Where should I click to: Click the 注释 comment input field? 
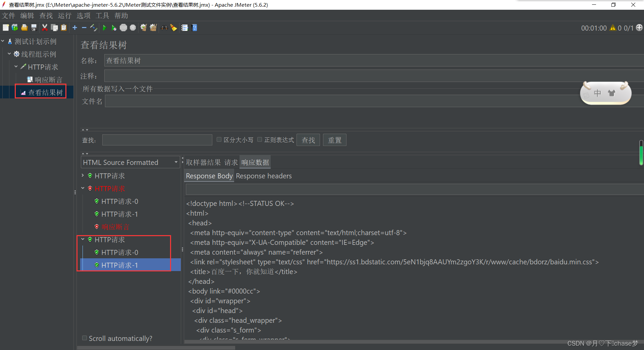coord(374,76)
